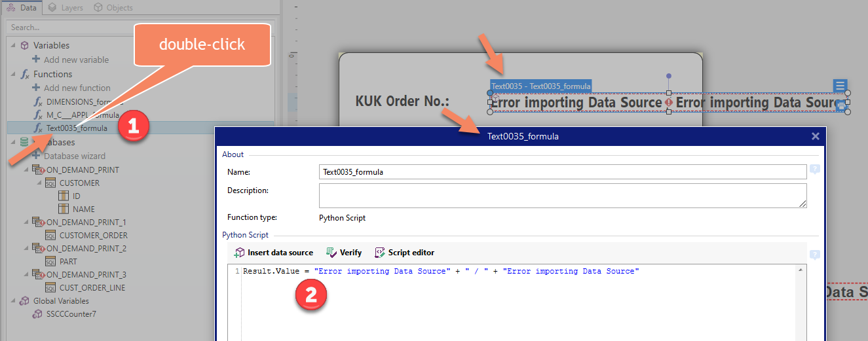
Task: Click the DIMENSIONS formula fx icon
Action: coord(38,101)
